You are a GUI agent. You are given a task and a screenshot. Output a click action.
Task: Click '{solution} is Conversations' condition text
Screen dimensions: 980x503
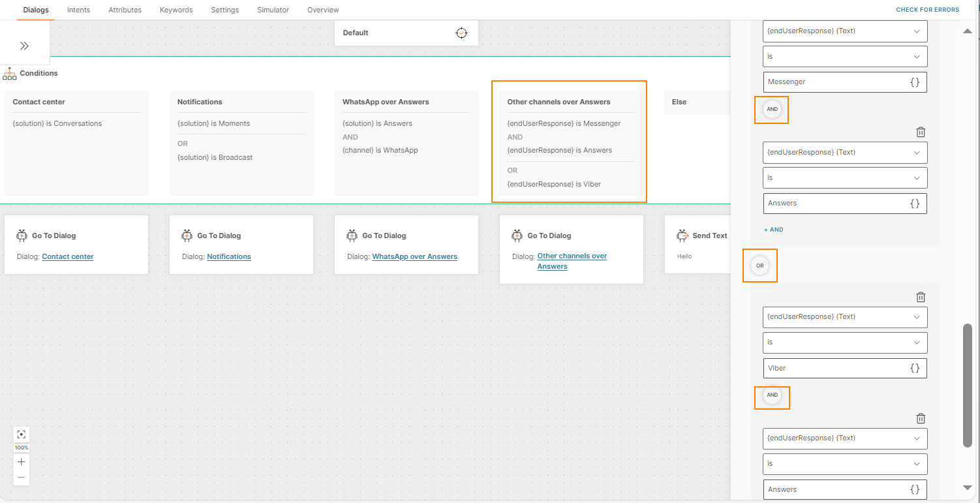[x=57, y=123]
